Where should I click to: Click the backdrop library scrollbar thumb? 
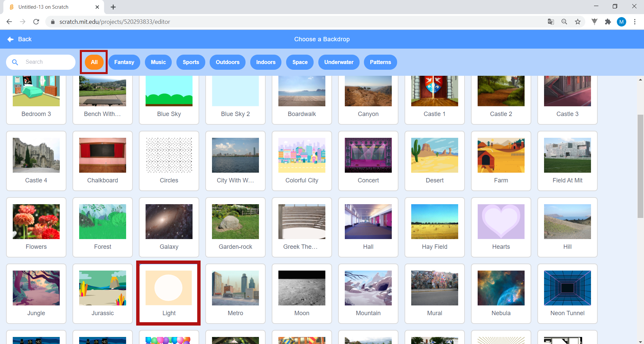(x=640, y=166)
